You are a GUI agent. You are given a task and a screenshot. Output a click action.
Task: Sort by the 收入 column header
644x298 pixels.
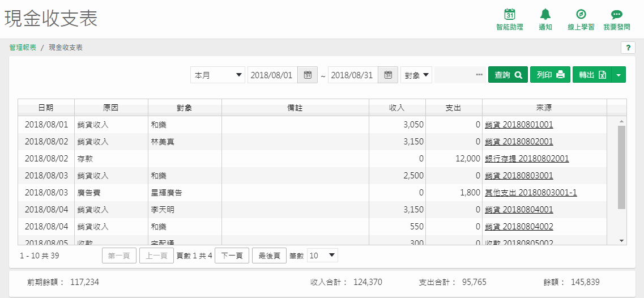[x=397, y=108]
